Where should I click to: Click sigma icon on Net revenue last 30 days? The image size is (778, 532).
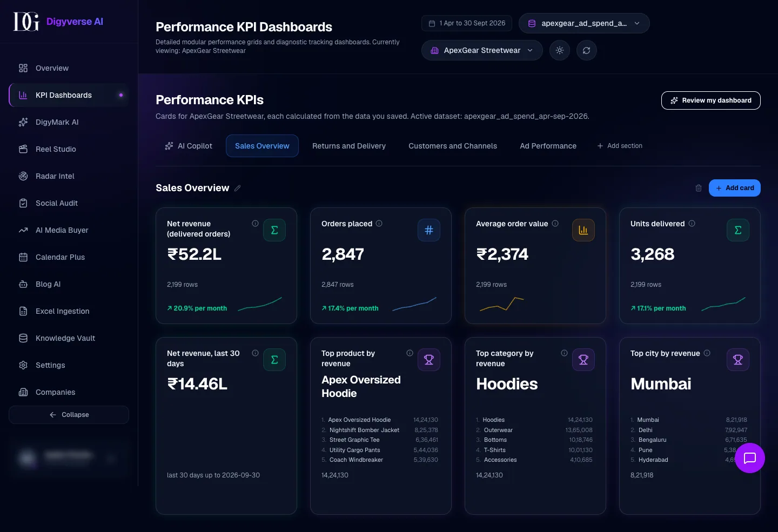pyautogui.click(x=274, y=360)
